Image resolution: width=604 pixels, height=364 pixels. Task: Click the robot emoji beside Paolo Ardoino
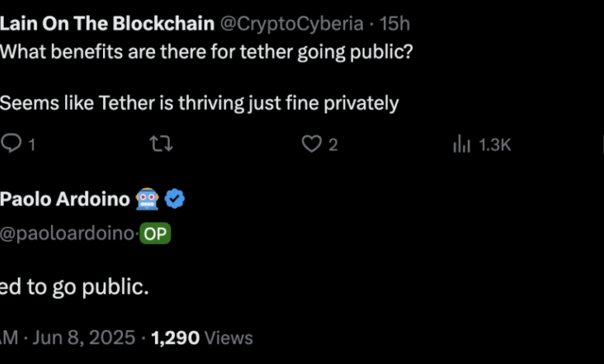pyautogui.click(x=147, y=199)
